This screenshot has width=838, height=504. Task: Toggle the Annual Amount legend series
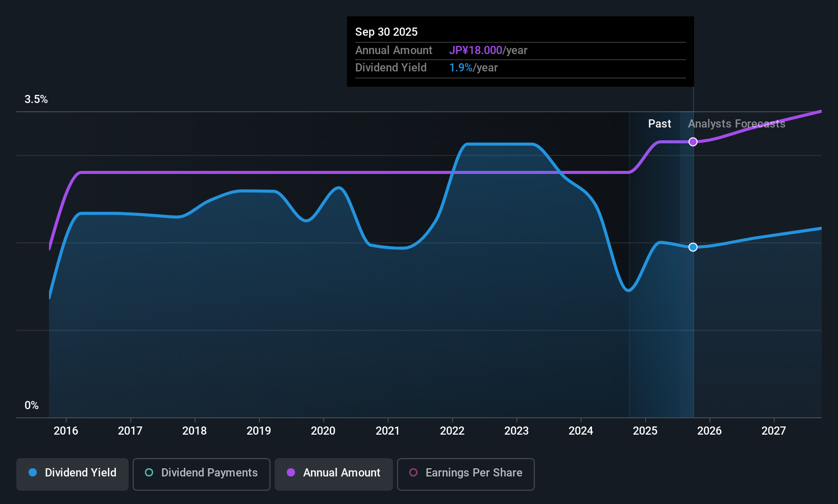pyautogui.click(x=334, y=474)
